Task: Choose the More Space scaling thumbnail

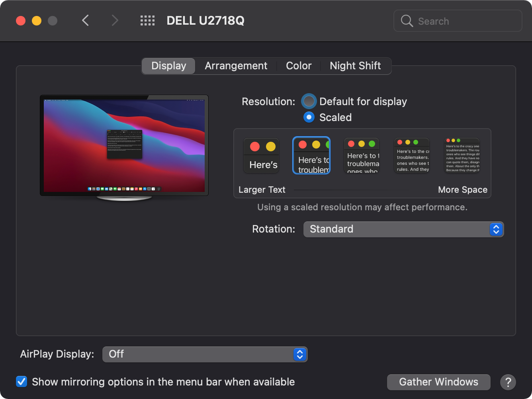Action: coord(462,155)
